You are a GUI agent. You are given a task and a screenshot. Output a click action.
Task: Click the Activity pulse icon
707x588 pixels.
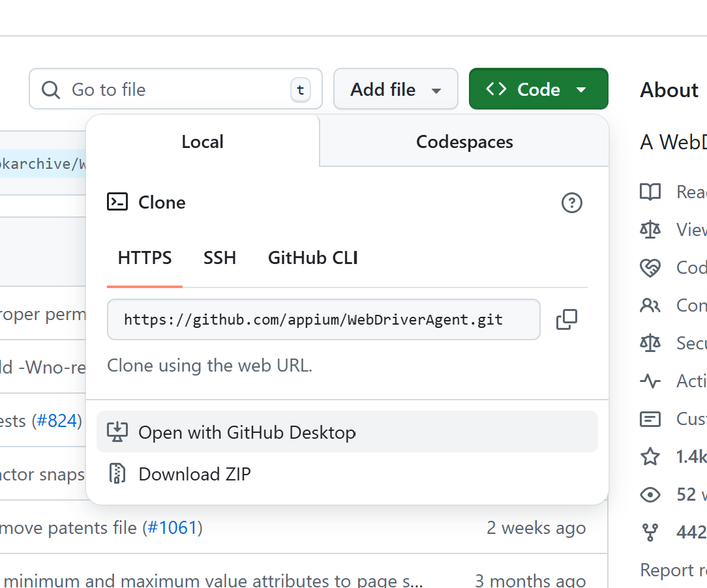(650, 381)
